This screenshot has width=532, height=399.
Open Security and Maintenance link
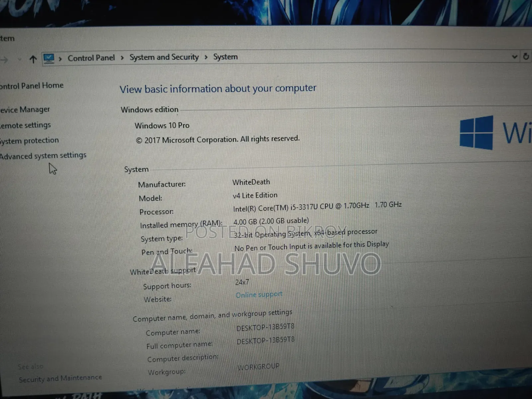coord(60,378)
